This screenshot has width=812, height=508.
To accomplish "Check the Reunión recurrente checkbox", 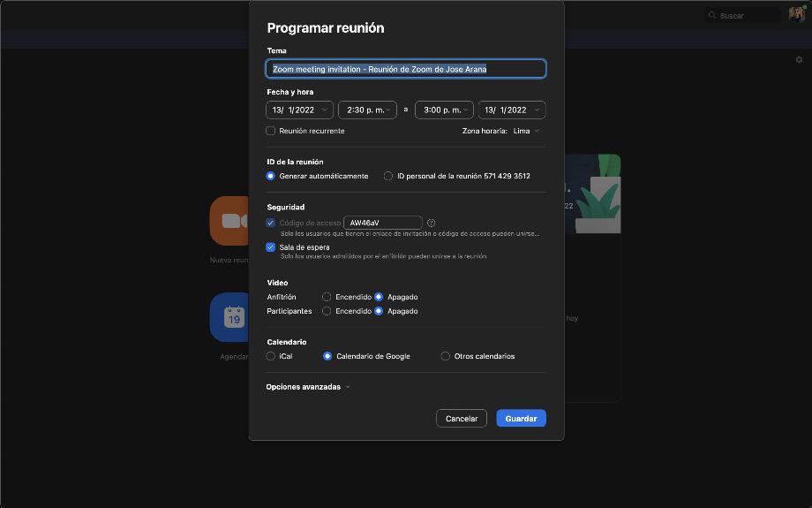I will [x=270, y=131].
